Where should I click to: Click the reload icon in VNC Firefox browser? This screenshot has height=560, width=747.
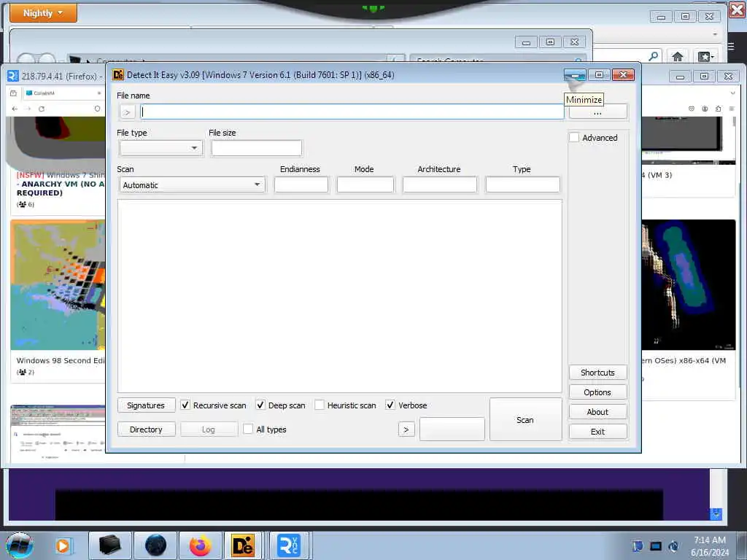[x=42, y=109]
